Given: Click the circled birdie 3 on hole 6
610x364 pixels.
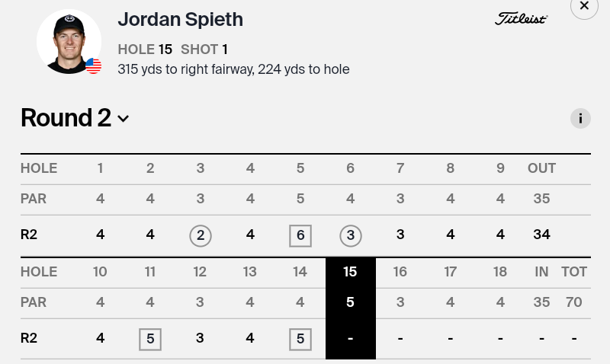Looking at the screenshot, I should coord(351,235).
